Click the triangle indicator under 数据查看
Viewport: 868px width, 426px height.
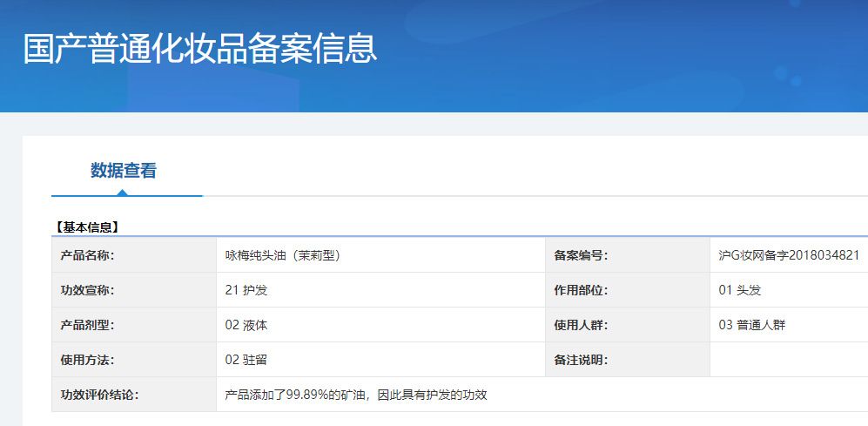(123, 193)
